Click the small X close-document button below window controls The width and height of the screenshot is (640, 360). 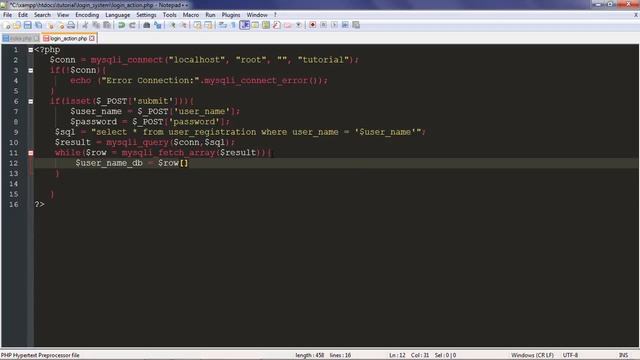point(636,15)
